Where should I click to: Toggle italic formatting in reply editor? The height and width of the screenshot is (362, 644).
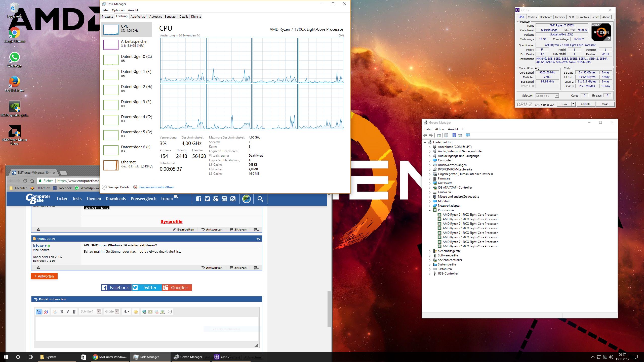(x=68, y=312)
